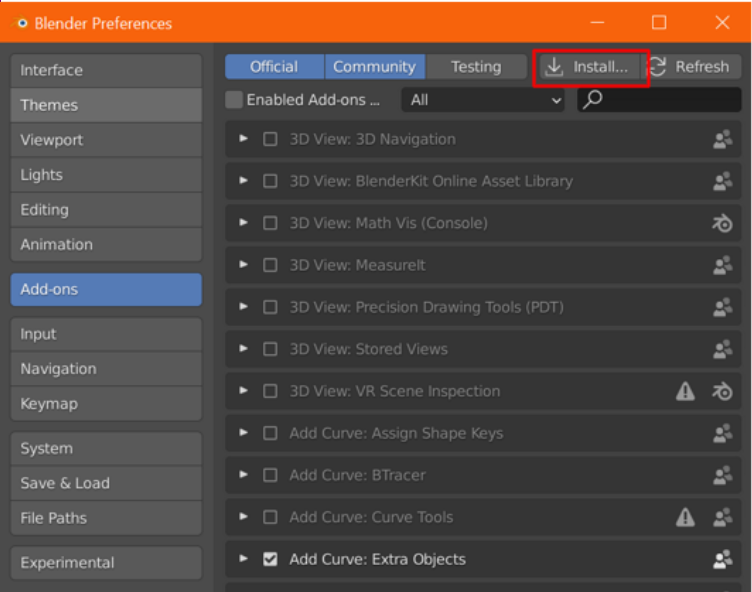
Task: Click the community icon on BlenderKit row
Action: (x=722, y=181)
